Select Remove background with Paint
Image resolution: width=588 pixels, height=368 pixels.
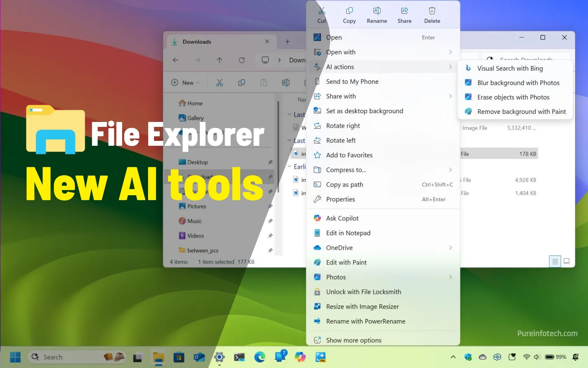point(515,111)
